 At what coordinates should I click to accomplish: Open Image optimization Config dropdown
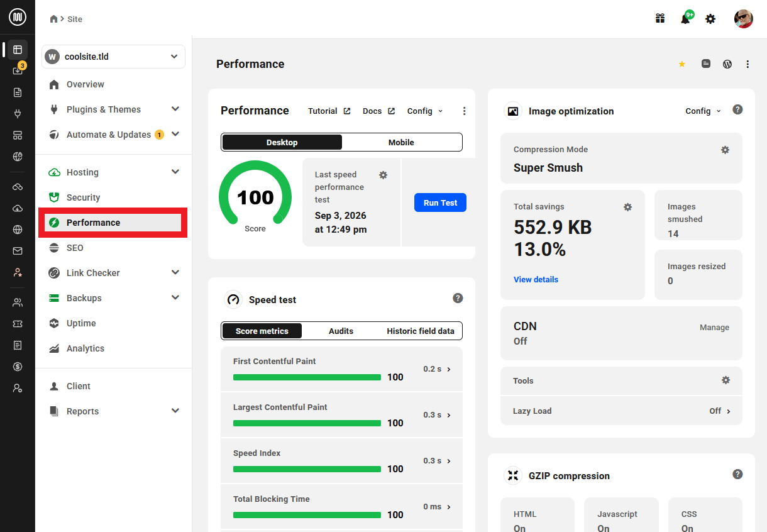click(x=704, y=111)
